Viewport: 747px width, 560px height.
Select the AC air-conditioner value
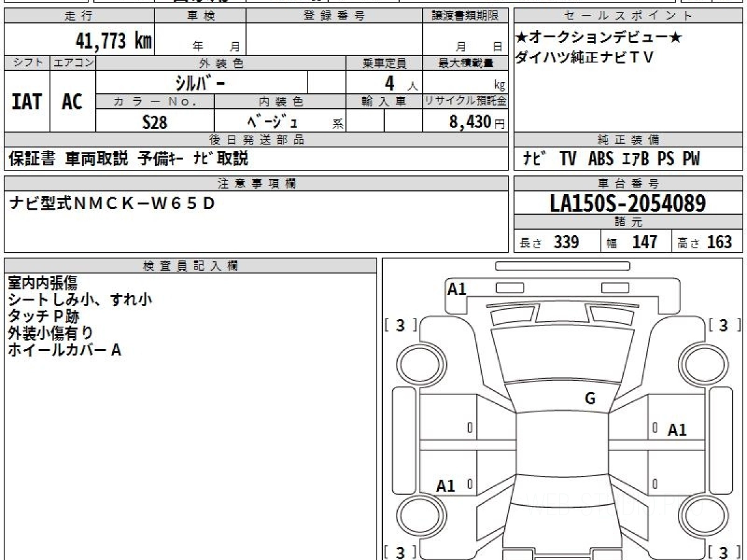tap(72, 101)
